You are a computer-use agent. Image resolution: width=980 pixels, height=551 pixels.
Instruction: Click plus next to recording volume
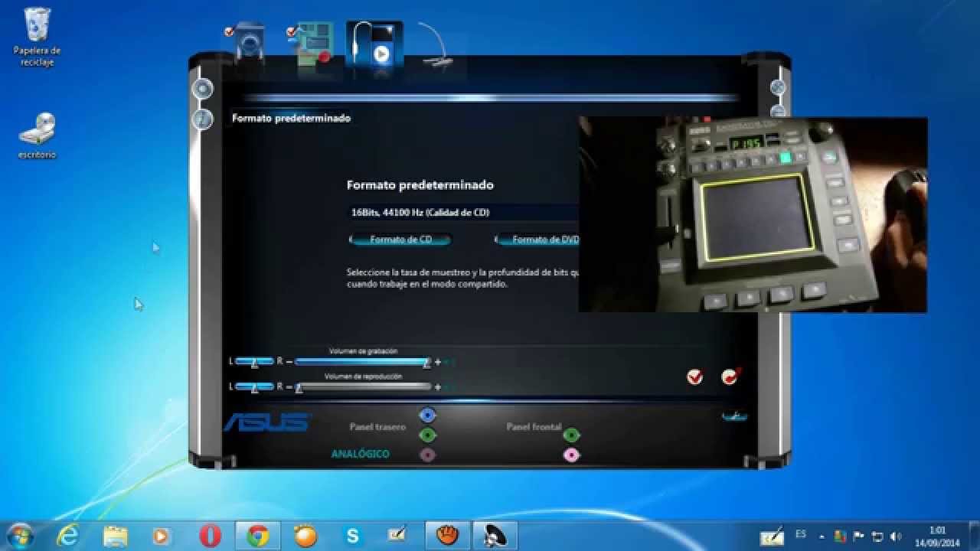tap(437, 361)
